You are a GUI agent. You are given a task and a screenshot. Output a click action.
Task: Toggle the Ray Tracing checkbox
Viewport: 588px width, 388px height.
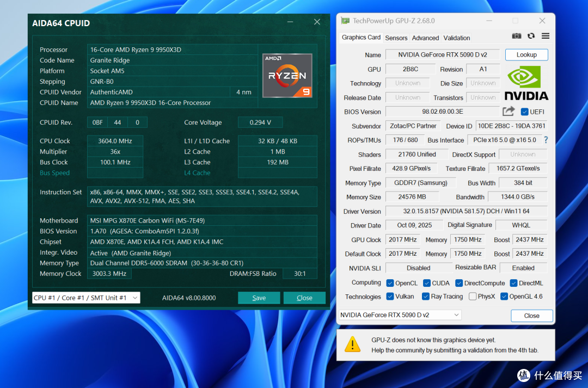tap(426, 297)
